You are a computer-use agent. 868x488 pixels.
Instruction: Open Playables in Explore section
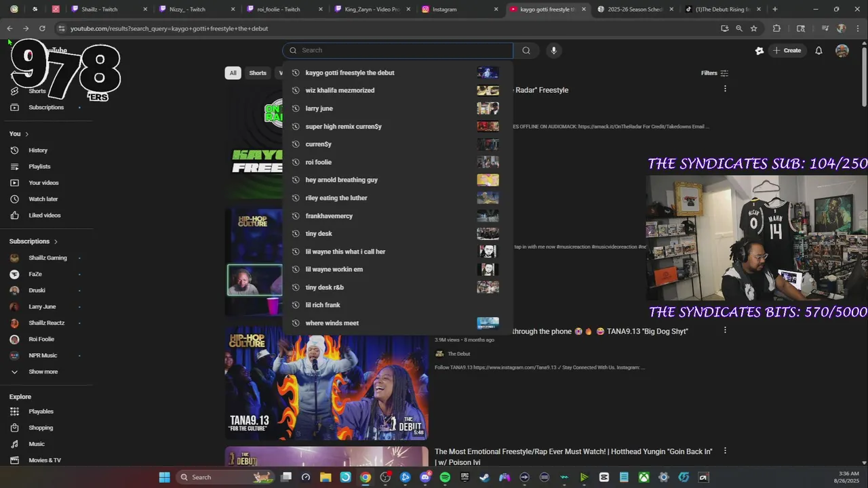[x=41, y=411]
